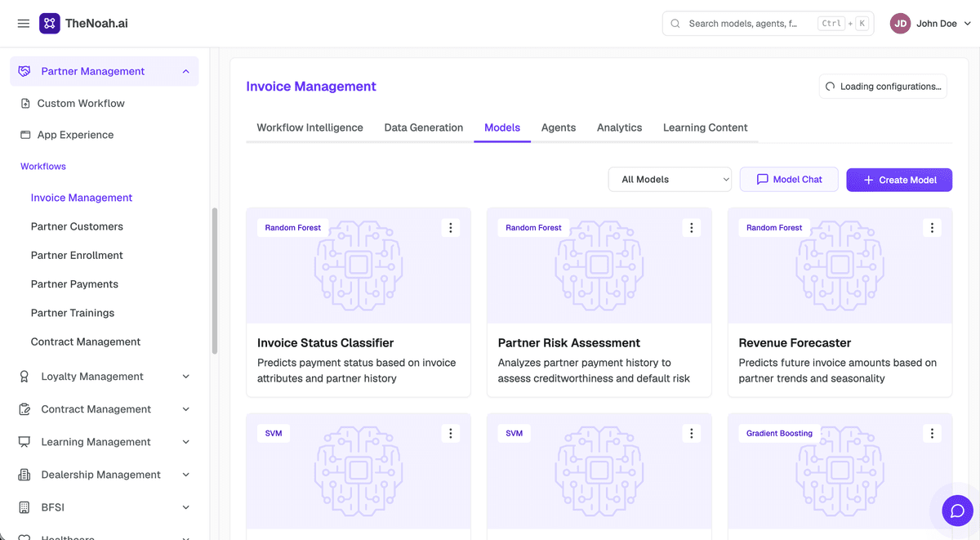Open the Invoice Status Classifier card thumbnail
Viewport: 980px width, 540px height.
click(x=359, y=266)
